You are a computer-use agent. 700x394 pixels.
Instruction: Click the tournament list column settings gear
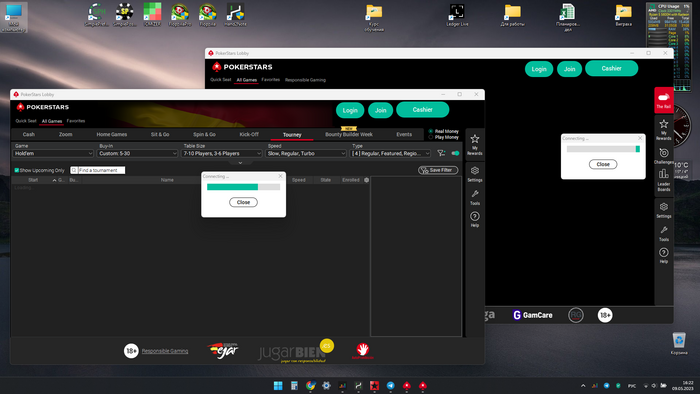click(367, 180)
